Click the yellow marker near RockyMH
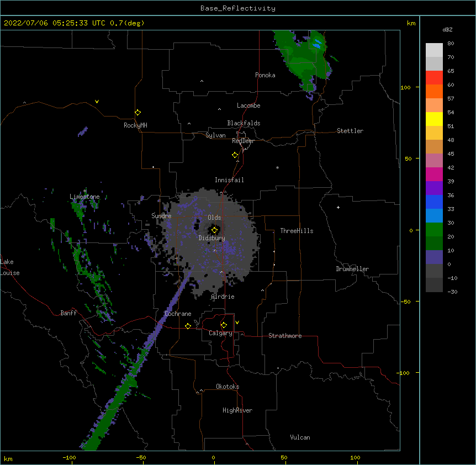The width and height of the screenshot is (476, 465). 138,113
